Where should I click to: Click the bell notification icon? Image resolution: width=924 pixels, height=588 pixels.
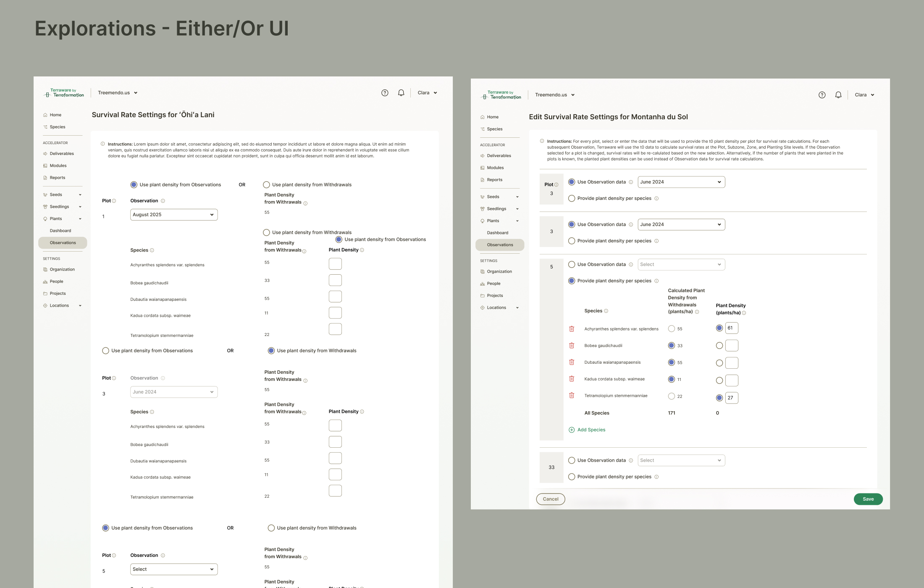point(401,92)
